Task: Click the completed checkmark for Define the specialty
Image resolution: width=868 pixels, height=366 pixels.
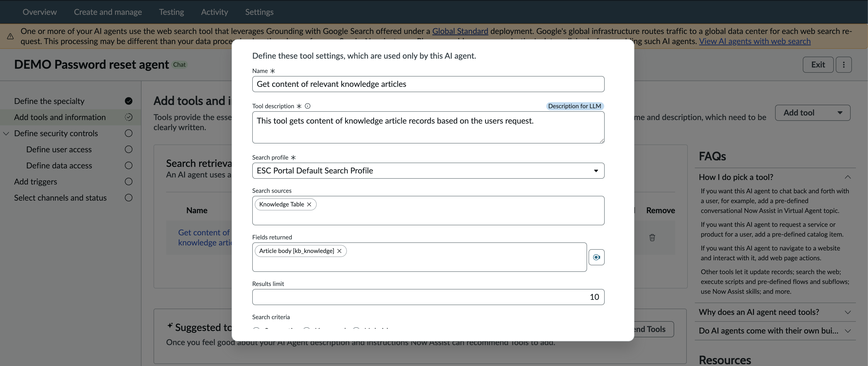Action: (x=128, y=101)
